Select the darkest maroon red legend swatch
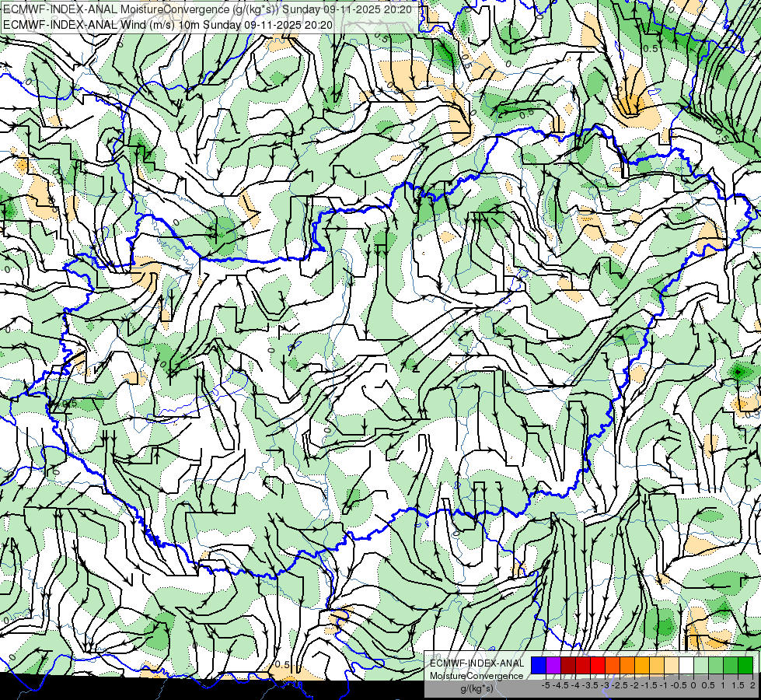 568,665
